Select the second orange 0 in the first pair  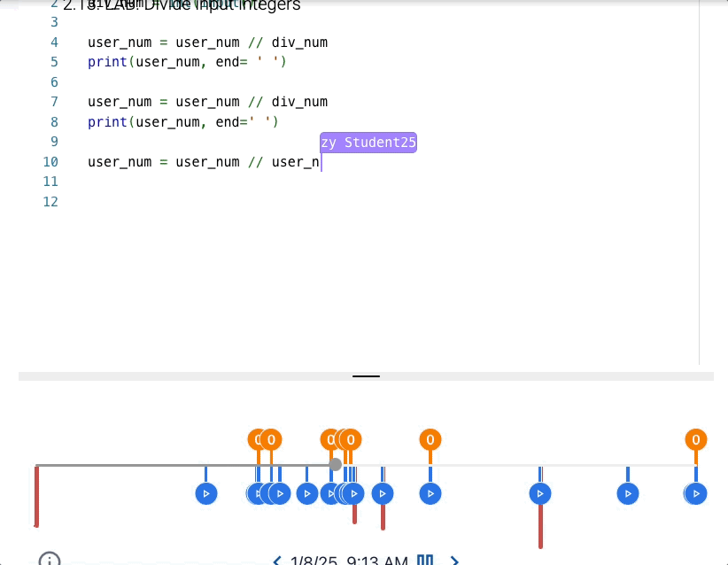click(271, 439)
